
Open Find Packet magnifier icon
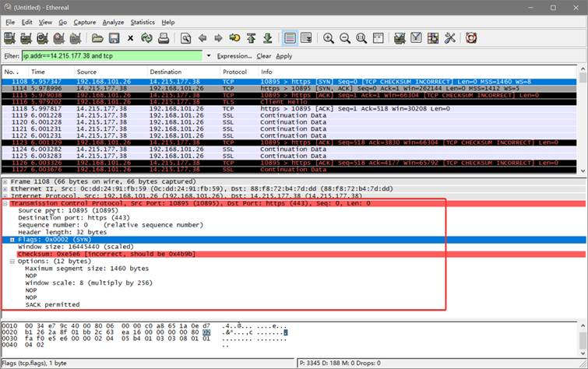(185, 38)
